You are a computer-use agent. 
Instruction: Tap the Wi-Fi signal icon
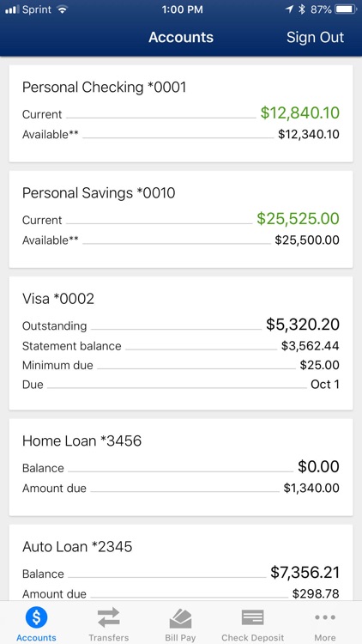click(x=63, y=9)
